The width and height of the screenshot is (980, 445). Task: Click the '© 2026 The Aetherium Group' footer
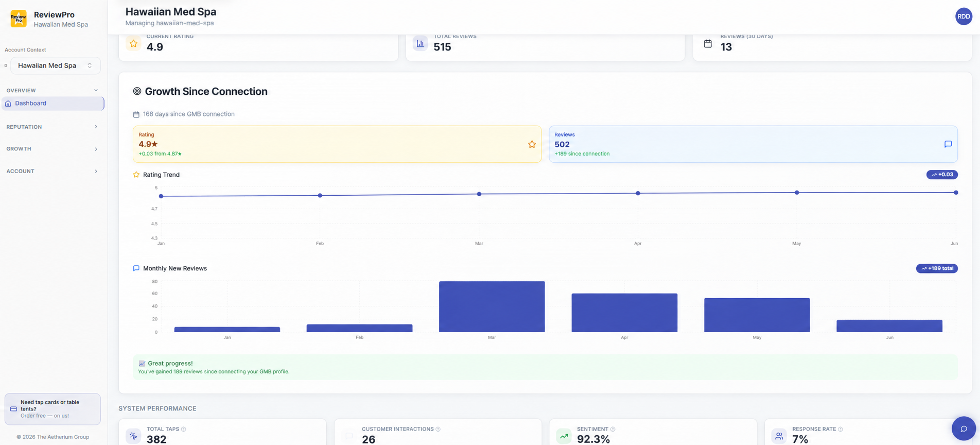[52, 437]
